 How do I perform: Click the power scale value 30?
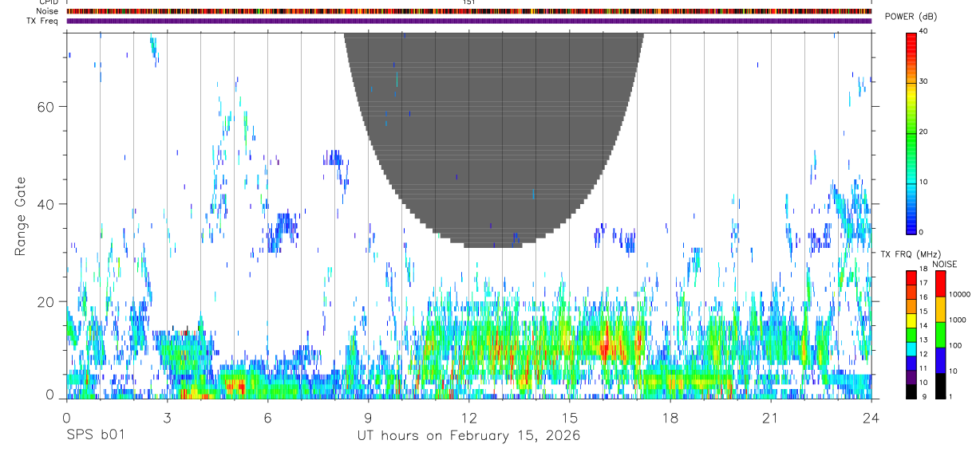tap(923, 81)
